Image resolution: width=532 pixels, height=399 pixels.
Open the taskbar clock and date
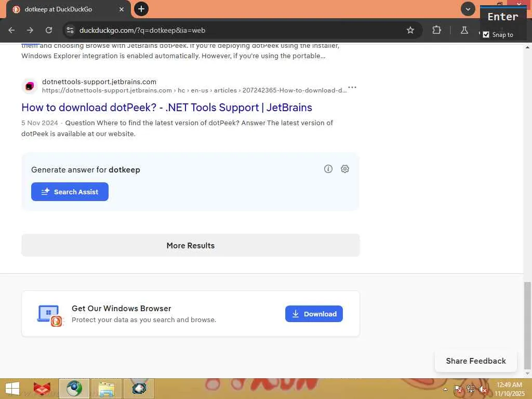509,389
